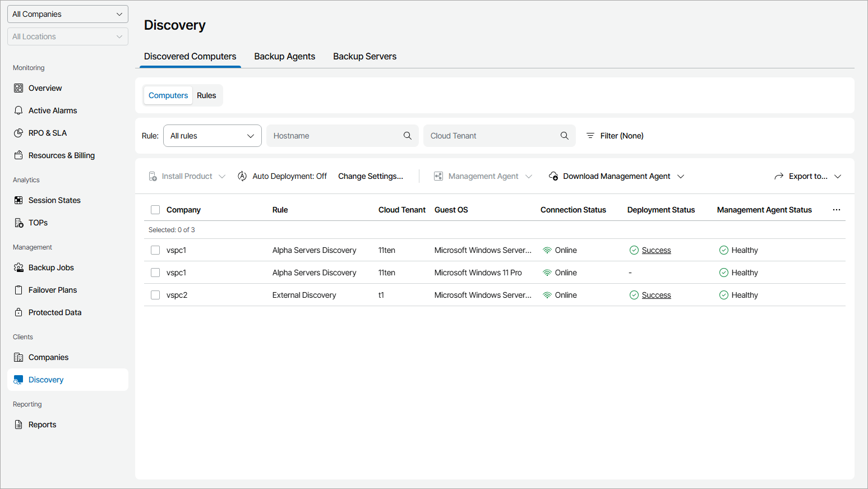Screen dimensions: 868x489
Task: Switch to the Backup Agents tab
Action: pyautogui.click(x=284, y=57)
